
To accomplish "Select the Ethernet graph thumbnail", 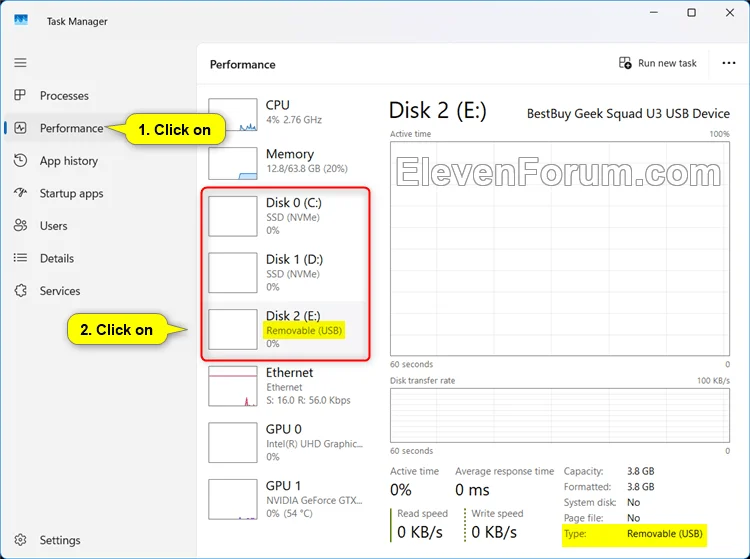I will (232, 386).
